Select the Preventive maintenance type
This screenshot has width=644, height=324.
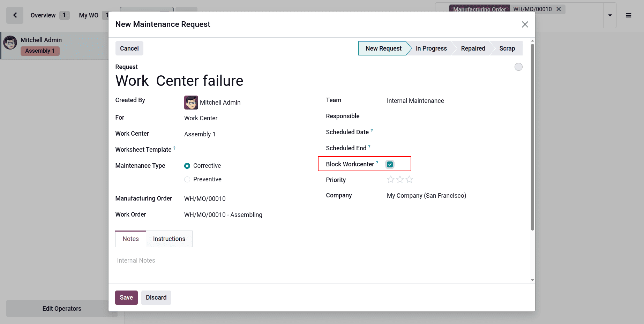(x=187, y=180)
